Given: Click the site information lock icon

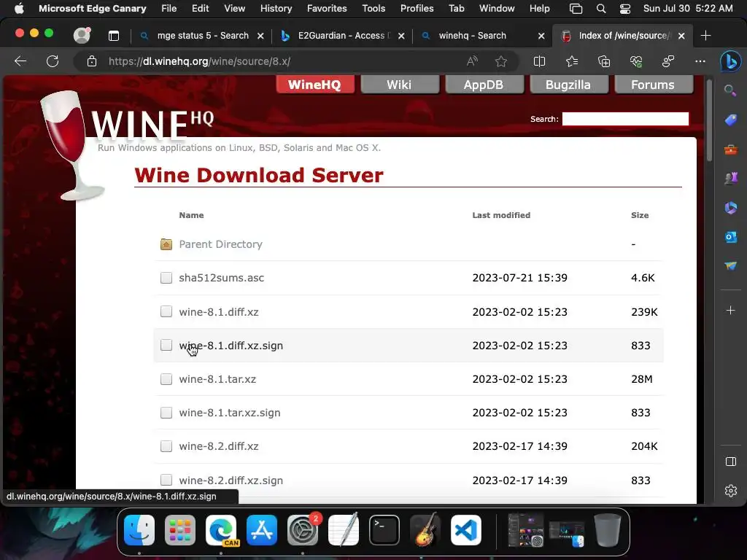Looking at the screenshot, I should [x=92, y=61].
